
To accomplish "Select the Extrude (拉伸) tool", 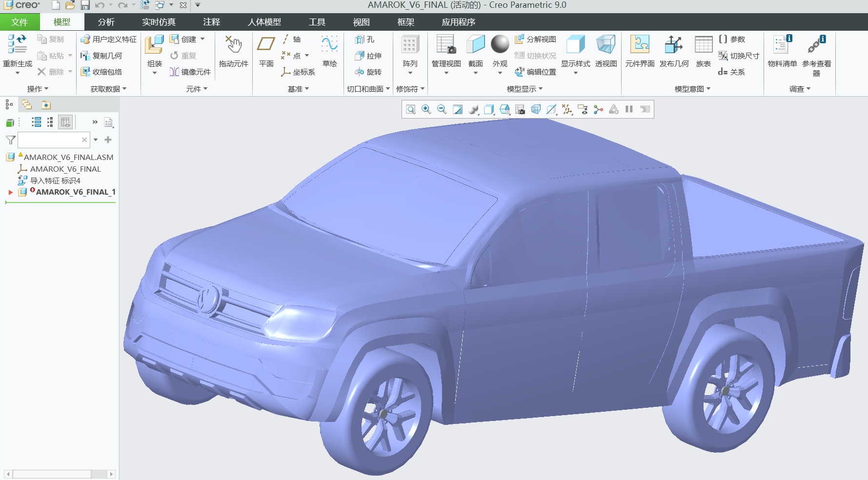I will point(368,56).
